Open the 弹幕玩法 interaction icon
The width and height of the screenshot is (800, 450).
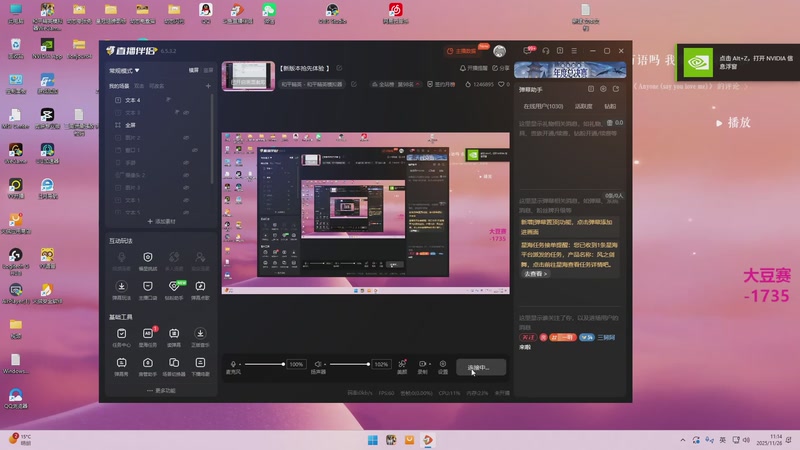coord(121,286)
